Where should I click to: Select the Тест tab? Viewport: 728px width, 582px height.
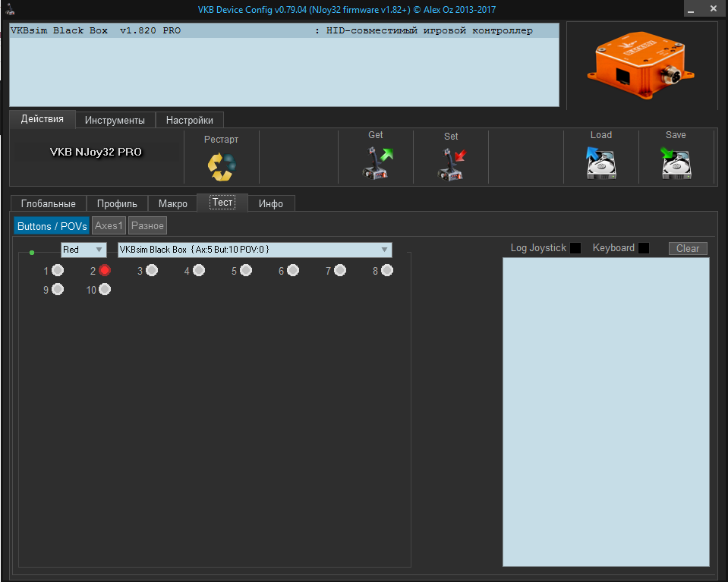[x=222, y=203]
